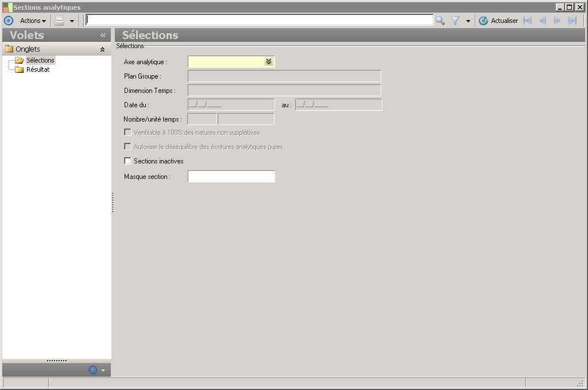Click the Actualiser refresh icon

483,21
